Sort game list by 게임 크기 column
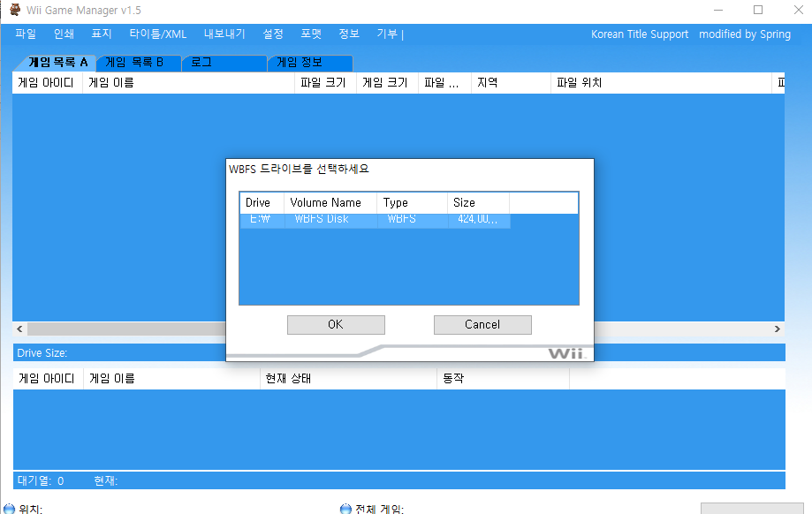 pyautogui.click(x=387, y=83)
